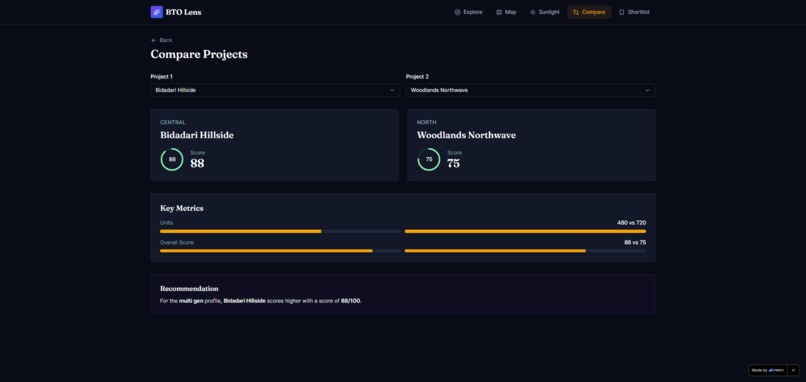Click the large Score 75 value
The height and width of the screenshot is (382, 806).
pyautogui.click(x=453, y=163)
